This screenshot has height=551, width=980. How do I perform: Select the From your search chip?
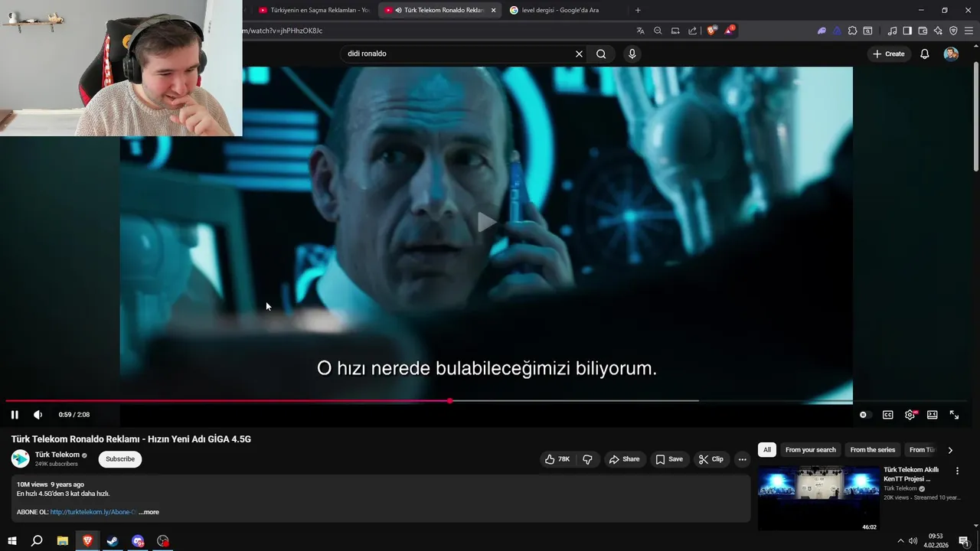pyautogui.click(x=811, y=450)
